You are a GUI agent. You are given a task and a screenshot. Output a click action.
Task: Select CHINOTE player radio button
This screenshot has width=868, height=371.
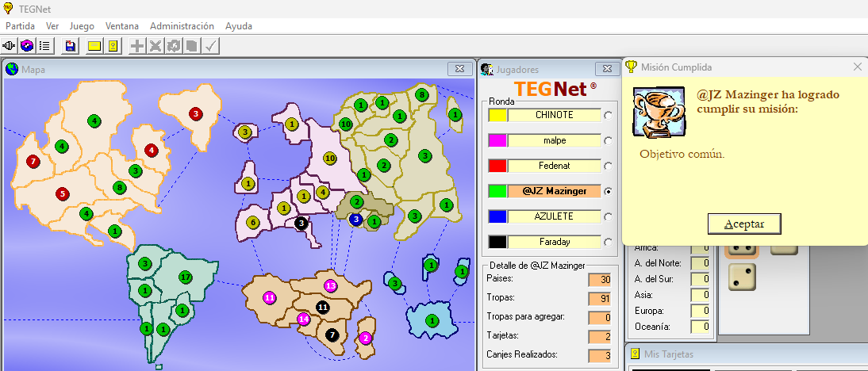609,116
